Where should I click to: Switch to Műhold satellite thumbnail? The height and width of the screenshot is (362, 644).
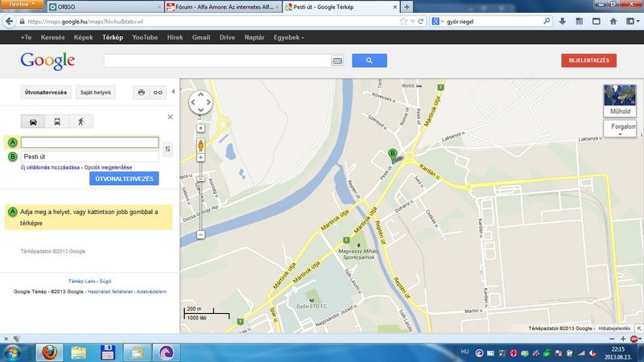(x=620, y=101)
